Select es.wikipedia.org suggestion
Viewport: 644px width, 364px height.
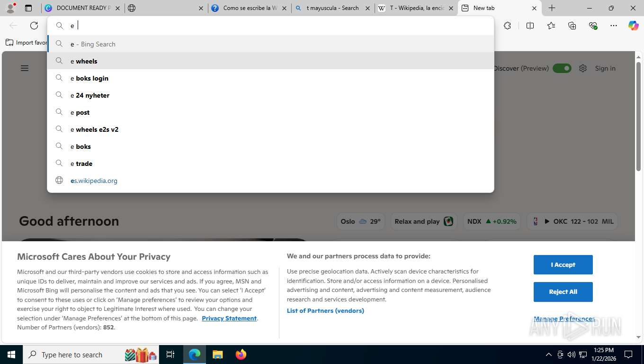tap(270, 181)
